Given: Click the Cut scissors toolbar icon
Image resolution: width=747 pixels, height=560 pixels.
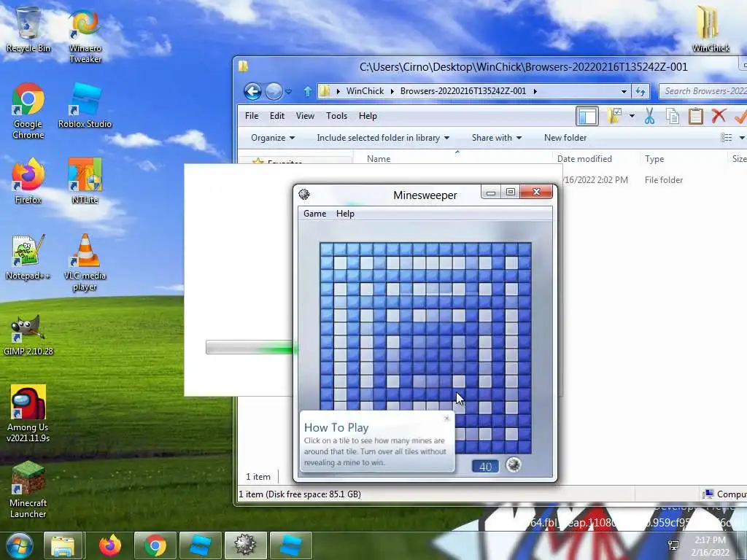Looking at the screenshot, I should point(649,116).
